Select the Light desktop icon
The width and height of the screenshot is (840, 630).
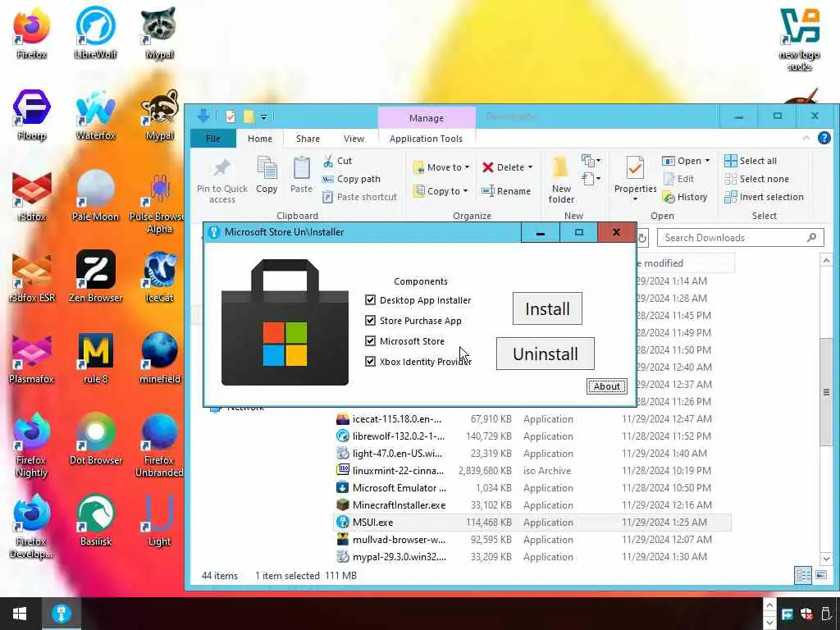click(x=159, y=520)
